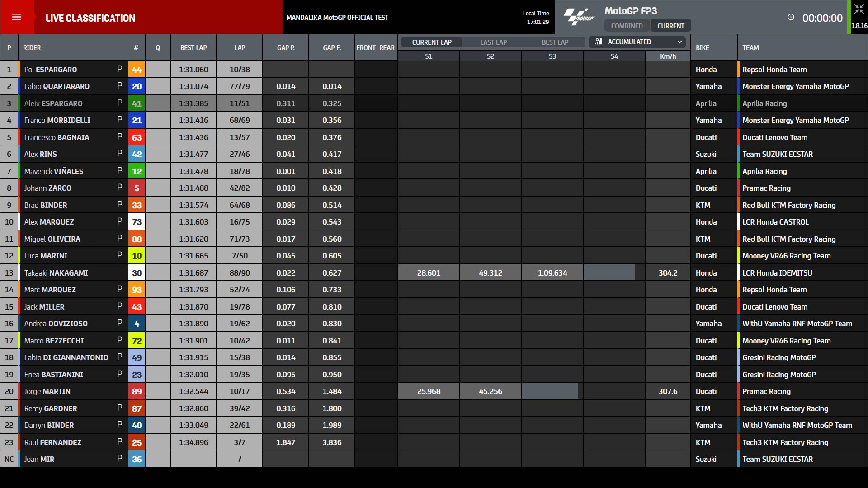
Task: Click Francesco BAGNAIA's number 63 badge
Action: tap(137, 137)
